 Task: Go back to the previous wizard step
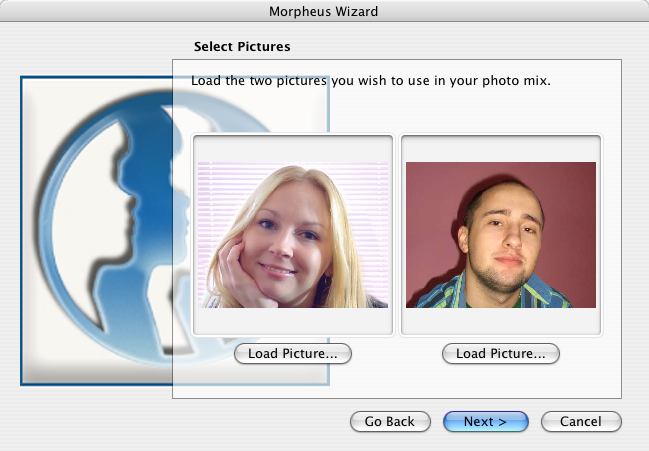click(389, 421)
